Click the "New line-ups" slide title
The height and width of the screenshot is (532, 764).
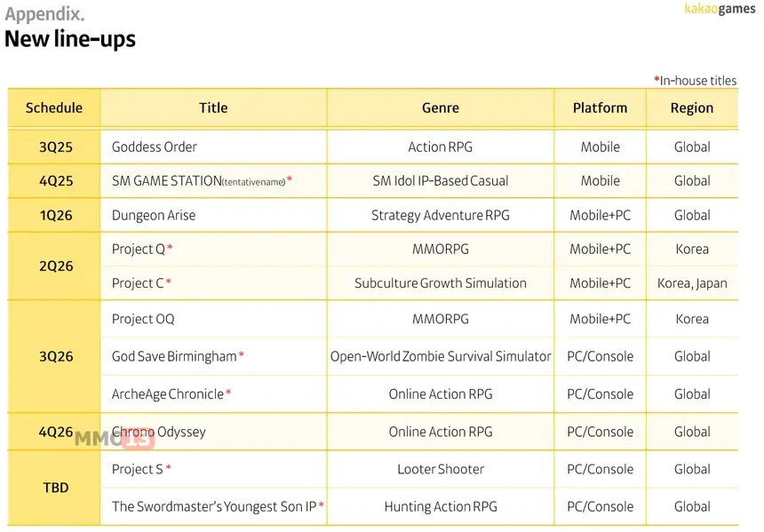[x=70, y=39]
